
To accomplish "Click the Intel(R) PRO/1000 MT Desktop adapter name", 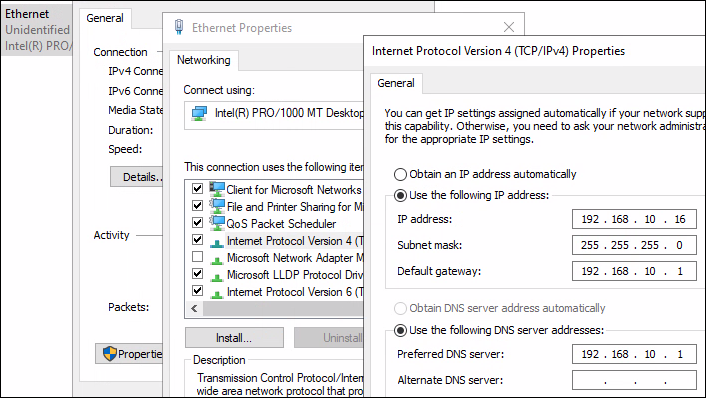I will pyautogui.click(x=289, y=113).
